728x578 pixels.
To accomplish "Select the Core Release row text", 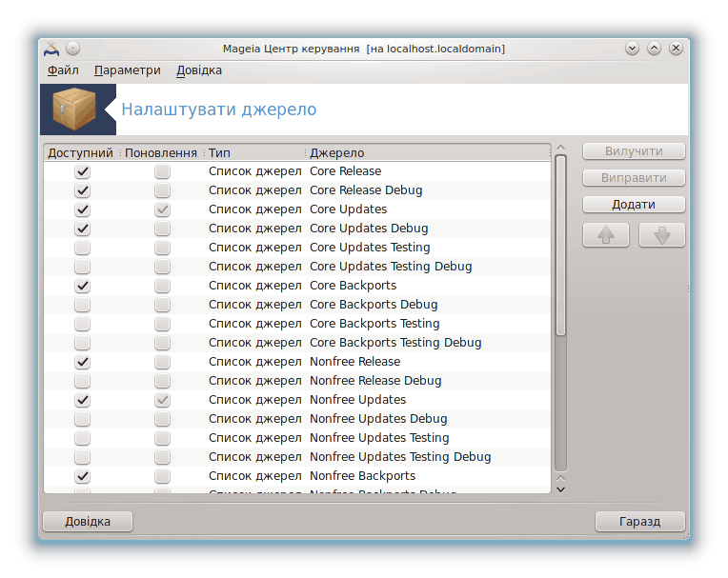I will (x=346, y=171).
